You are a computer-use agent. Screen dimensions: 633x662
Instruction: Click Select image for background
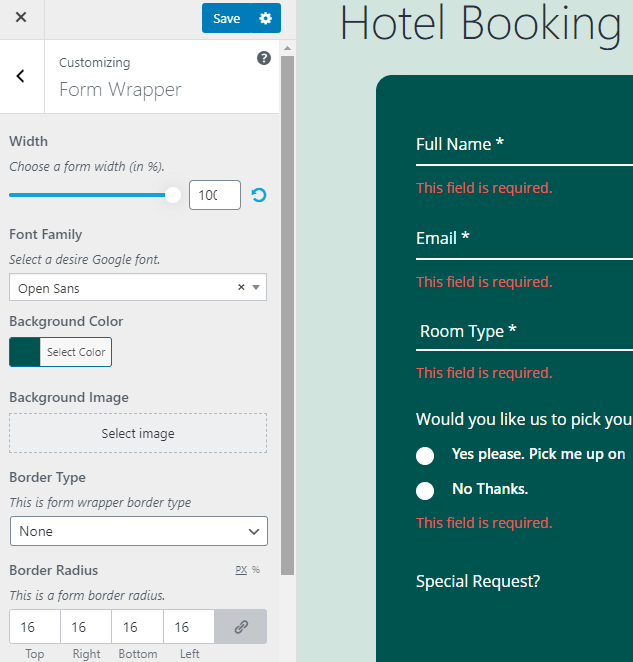[138, 433]
